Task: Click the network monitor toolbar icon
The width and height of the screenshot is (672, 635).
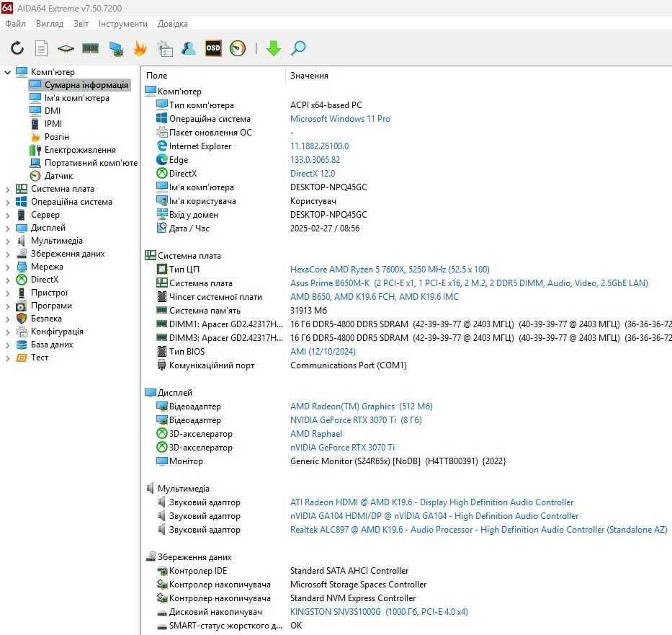Action: [116, 48]
